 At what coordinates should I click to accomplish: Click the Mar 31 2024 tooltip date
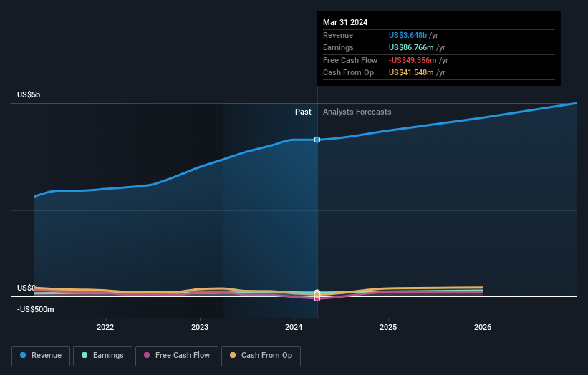345,22
